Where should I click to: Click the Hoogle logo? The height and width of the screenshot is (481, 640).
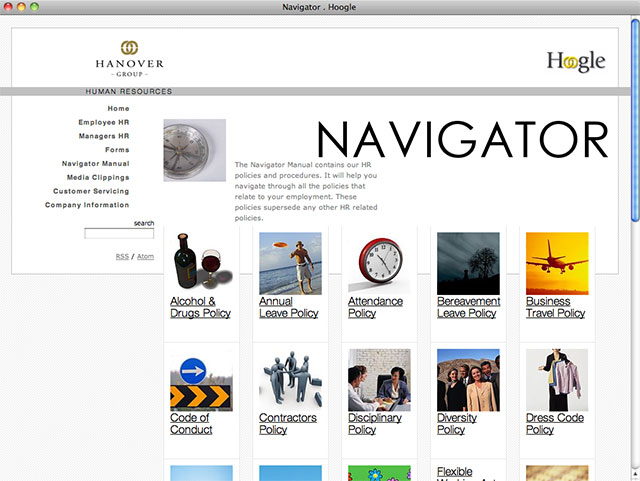(x=576, y=62)
